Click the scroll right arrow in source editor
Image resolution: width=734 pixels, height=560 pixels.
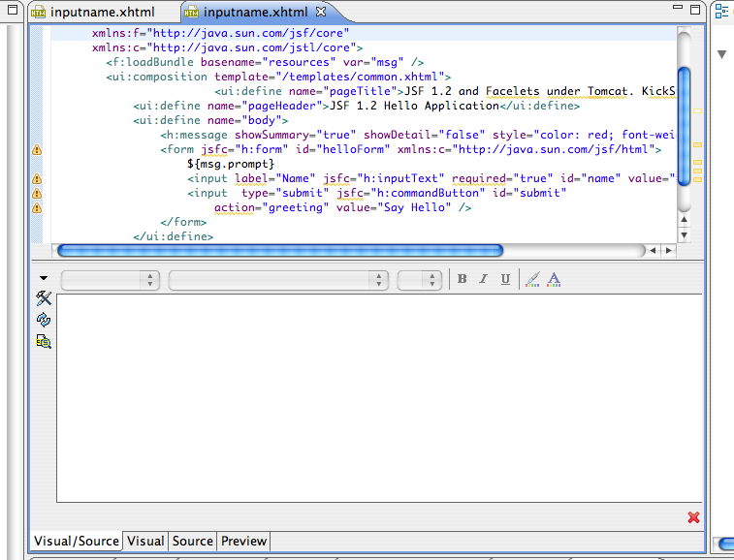click(669, 251)
